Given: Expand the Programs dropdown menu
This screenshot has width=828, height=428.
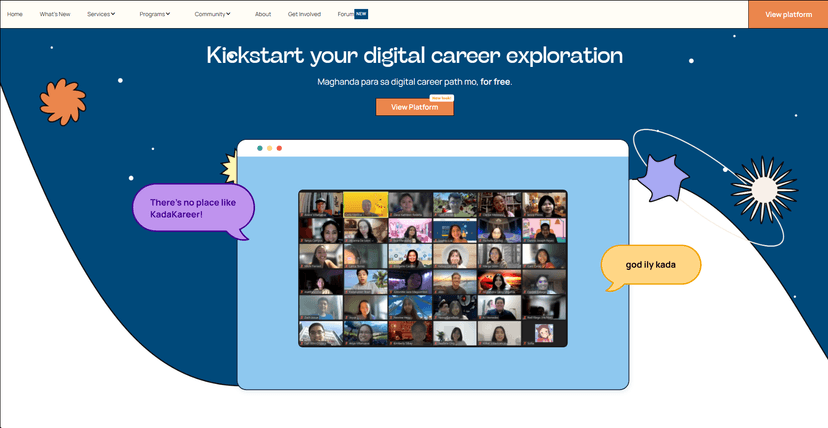Looking at the screenshot, I should coord(155,14).
